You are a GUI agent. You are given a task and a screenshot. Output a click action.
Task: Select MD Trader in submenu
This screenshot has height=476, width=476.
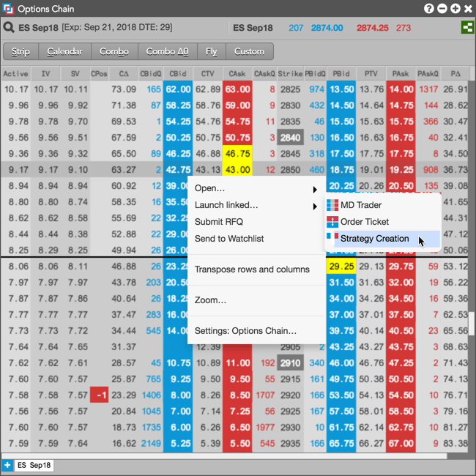[x=383, y=205]
